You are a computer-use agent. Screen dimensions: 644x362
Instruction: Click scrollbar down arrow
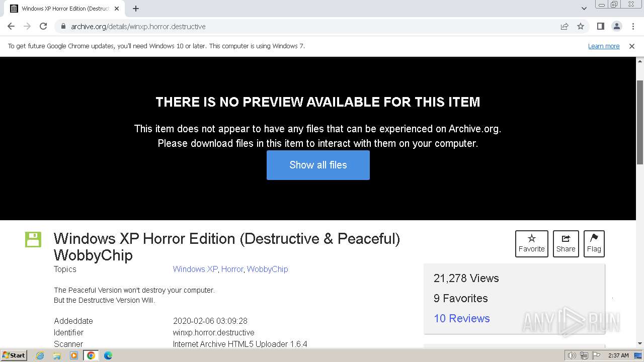(640, 344)
